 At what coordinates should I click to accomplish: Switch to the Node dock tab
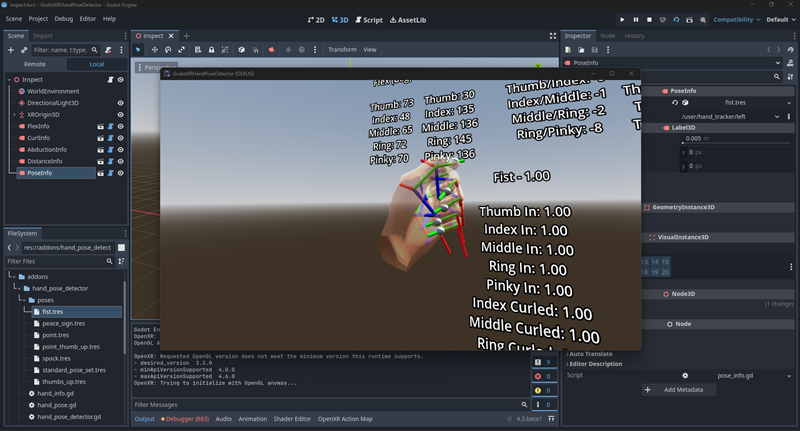pyautogui.click(x=608, y=36)
